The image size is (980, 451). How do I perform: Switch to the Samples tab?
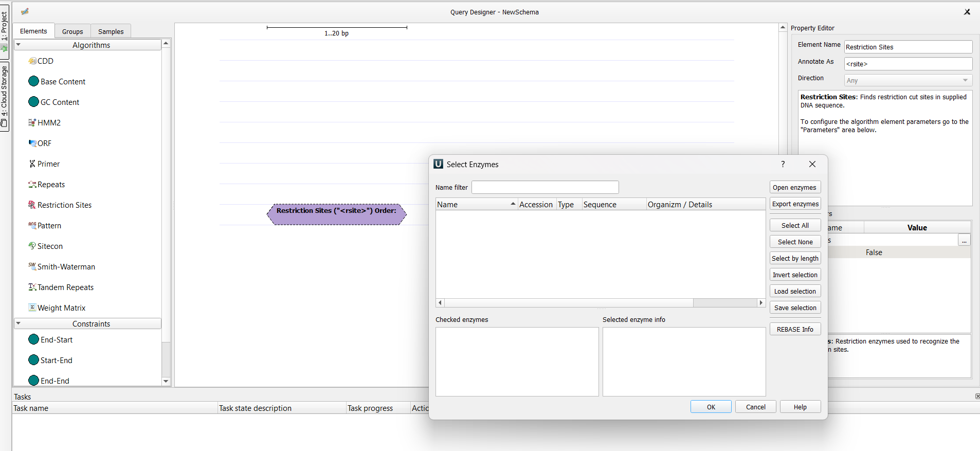[111, 31]
